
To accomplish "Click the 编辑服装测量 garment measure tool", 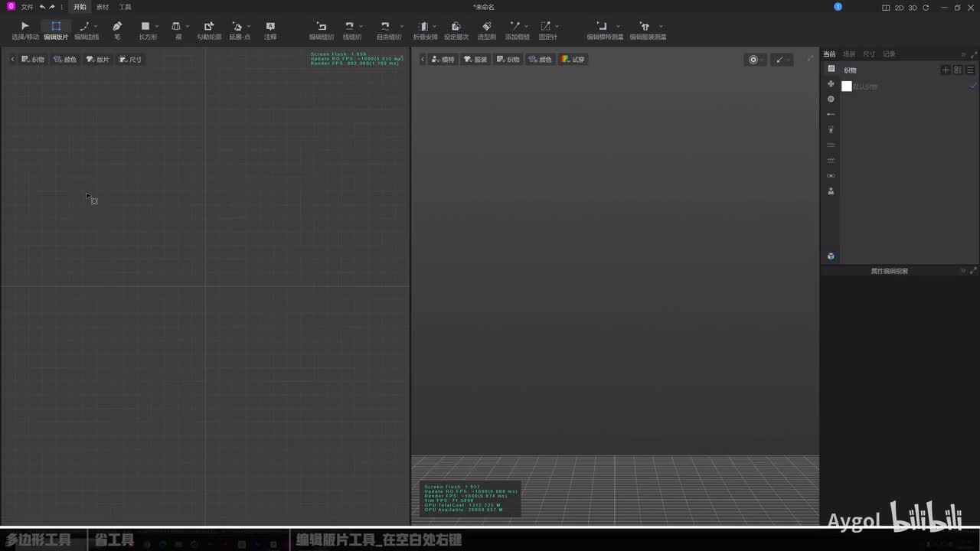I will point(647,31).
